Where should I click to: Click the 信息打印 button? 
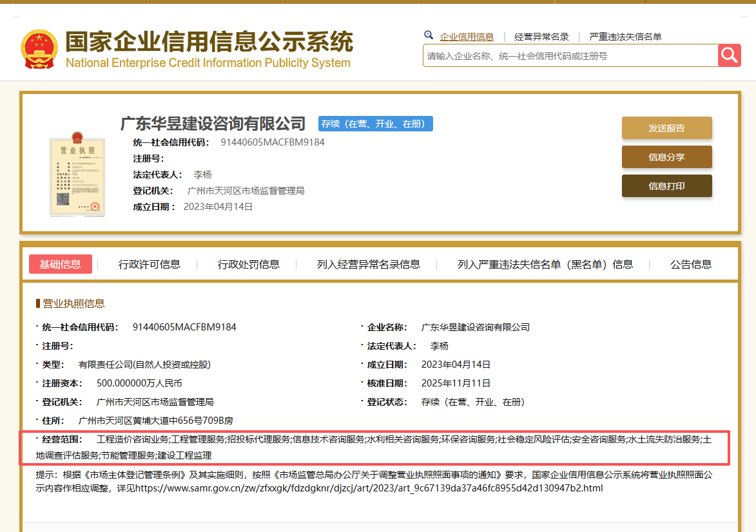click(x=666, y=185)
